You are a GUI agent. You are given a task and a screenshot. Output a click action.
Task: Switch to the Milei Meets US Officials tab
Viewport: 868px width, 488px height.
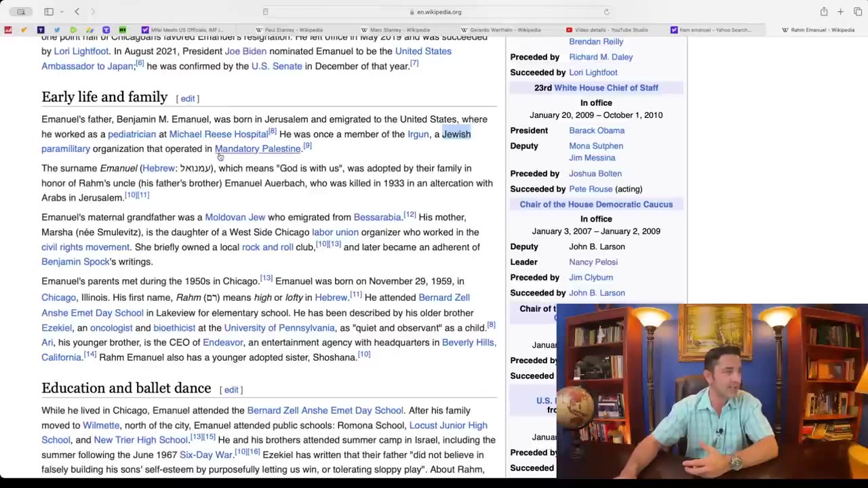[x=182, y=30]
